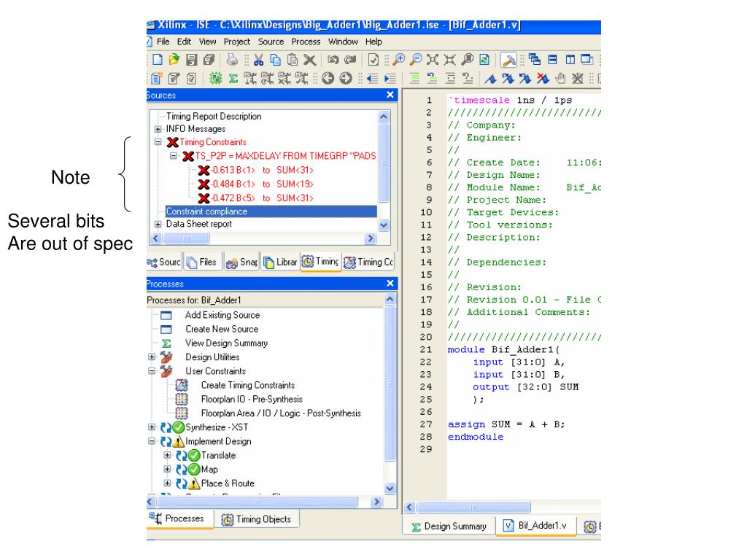Click the Cascade windows icon

pos(535,60)
